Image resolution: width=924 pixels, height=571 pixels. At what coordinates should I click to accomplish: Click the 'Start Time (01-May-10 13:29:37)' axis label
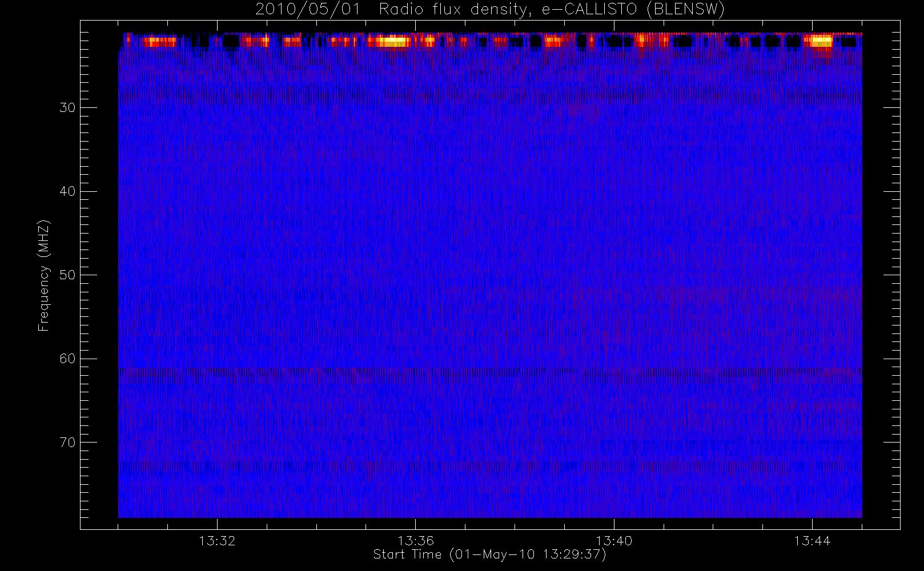click(489, 554)
